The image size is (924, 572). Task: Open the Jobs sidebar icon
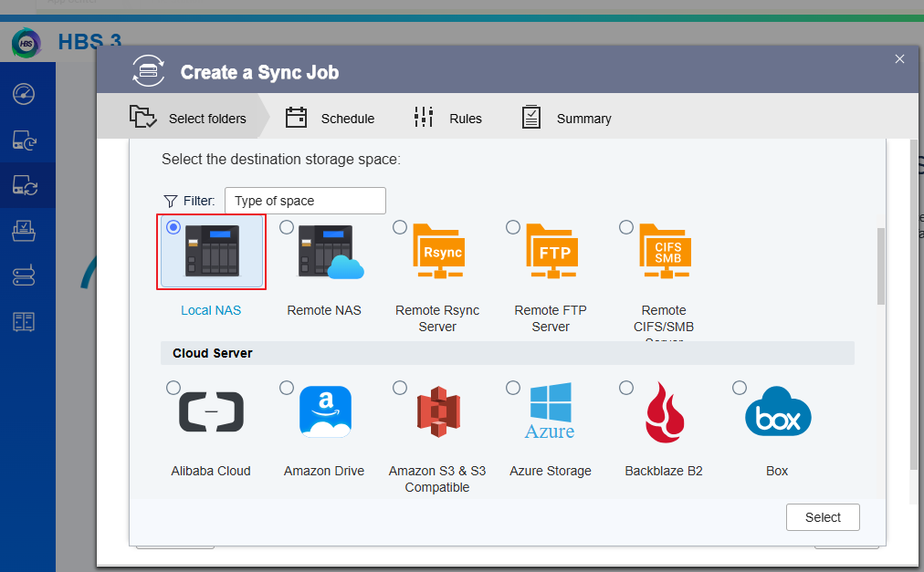[x=24, y=231]
